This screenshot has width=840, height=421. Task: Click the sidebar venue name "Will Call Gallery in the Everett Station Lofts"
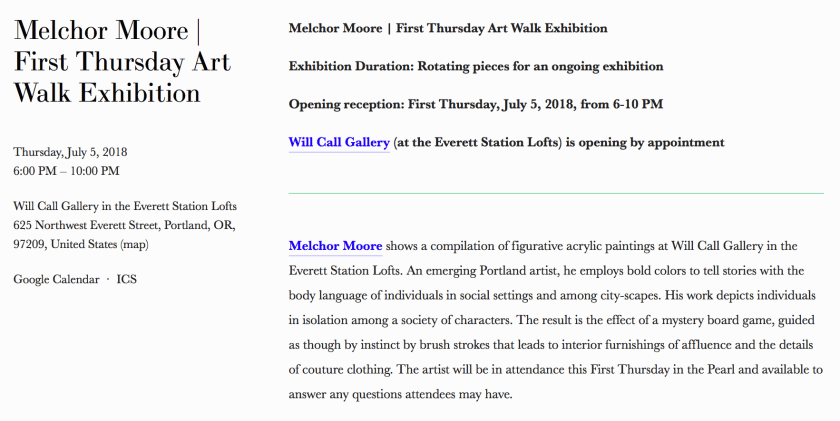(x=125, y=207)
